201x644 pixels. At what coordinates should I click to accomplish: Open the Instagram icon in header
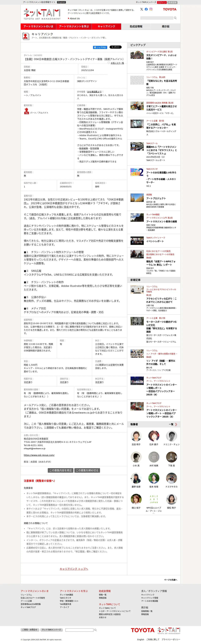(x=151, y=9)
